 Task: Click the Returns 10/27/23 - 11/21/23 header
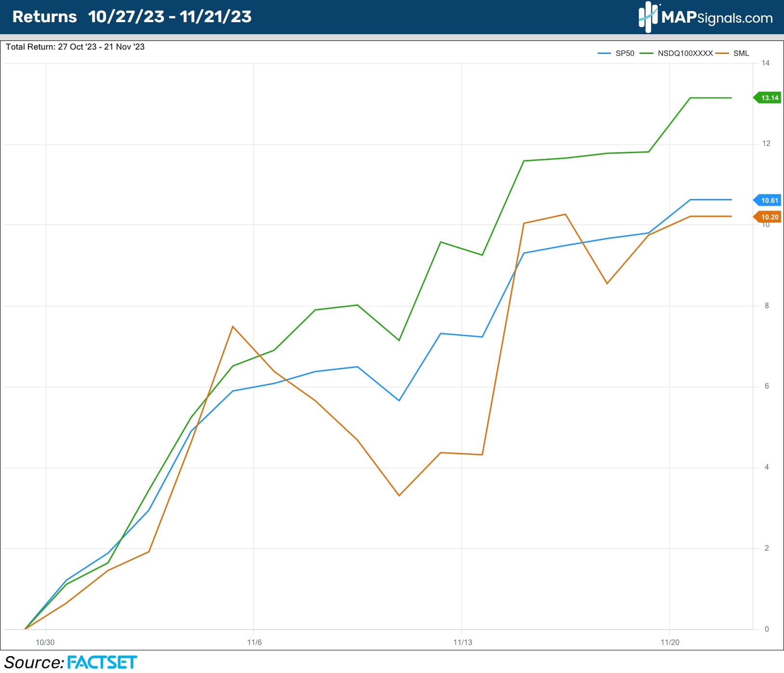click(132, 17)
